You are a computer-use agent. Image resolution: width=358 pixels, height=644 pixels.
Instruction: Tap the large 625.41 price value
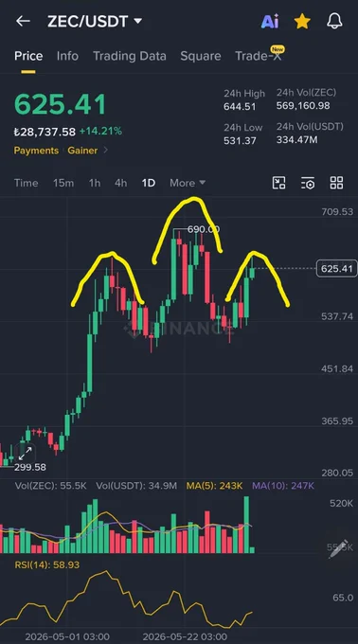point(61,104)
